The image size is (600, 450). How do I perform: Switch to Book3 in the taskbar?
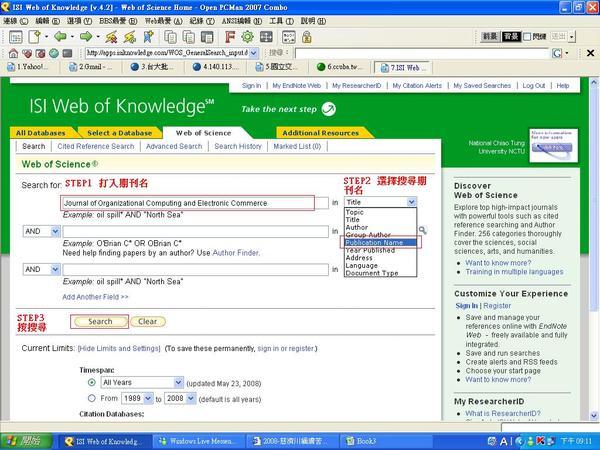point(385,442)
